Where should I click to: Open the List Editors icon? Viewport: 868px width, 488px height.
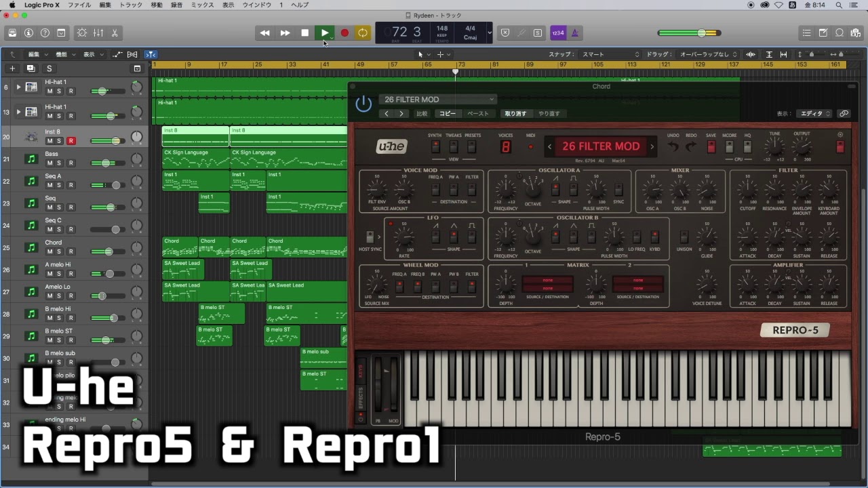(x=806, y=33)
